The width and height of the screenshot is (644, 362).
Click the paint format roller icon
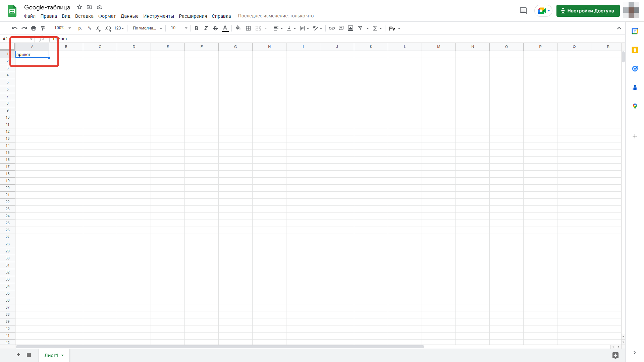click(43, 28)
